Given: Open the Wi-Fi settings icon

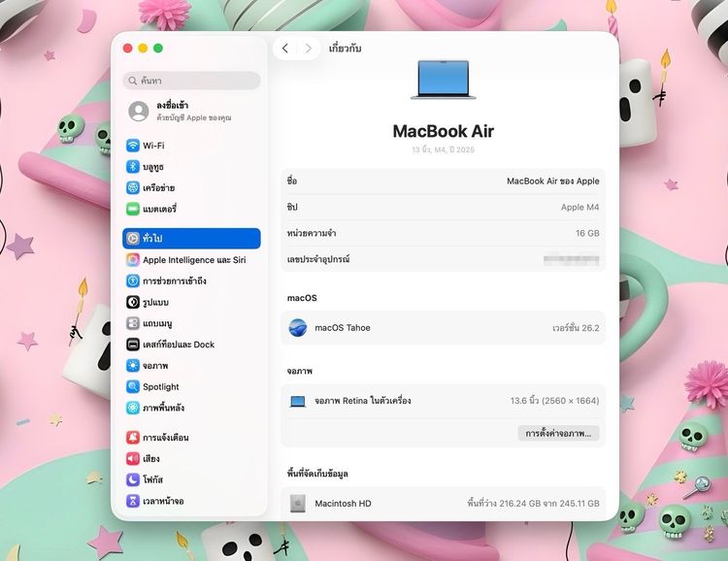Looking at the screenshot, I should [133, 146].
